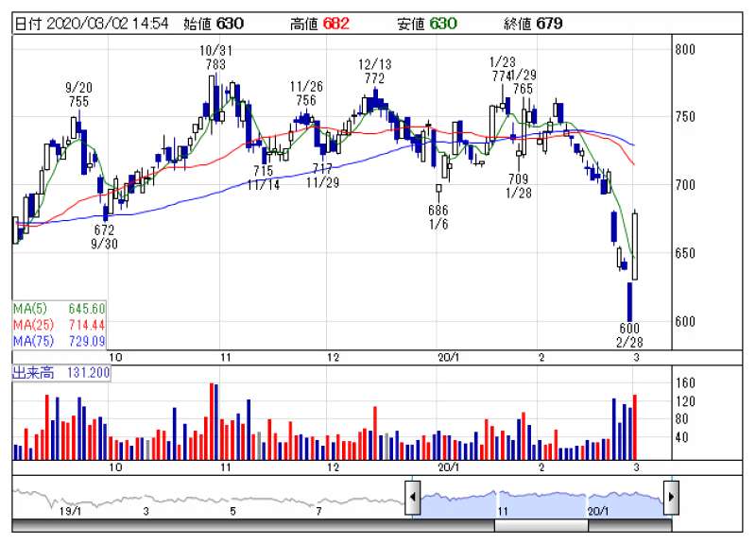The height and width of the screenshot is (543, 756).
Task: Click the 9/20 755 peak label
Action: (x=78, y=94)
